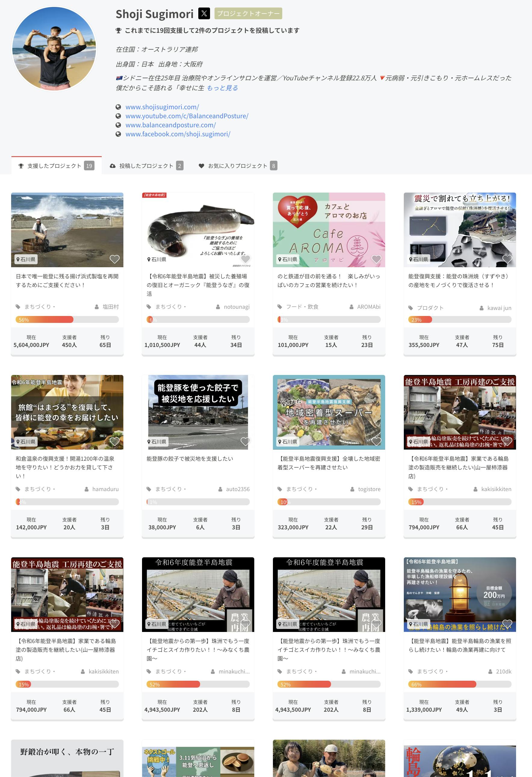The height and width of the screenshot is (777, 532).
Task: Favorite the salt-making project with heart icon
Action: [x=115, y=259]
